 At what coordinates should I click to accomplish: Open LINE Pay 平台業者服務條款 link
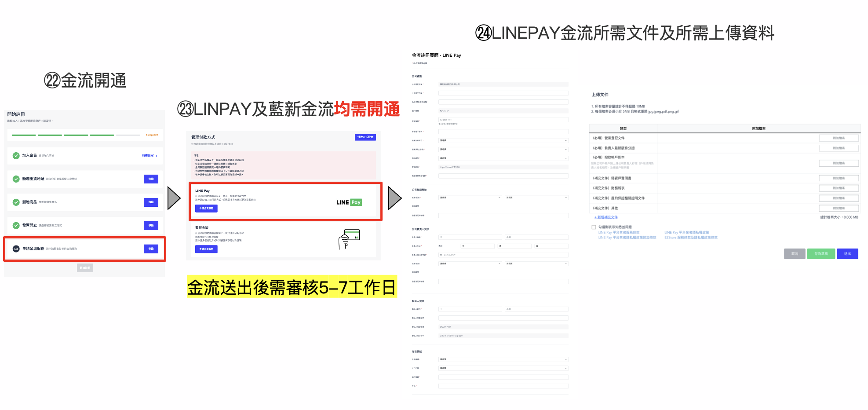point(619,233)
